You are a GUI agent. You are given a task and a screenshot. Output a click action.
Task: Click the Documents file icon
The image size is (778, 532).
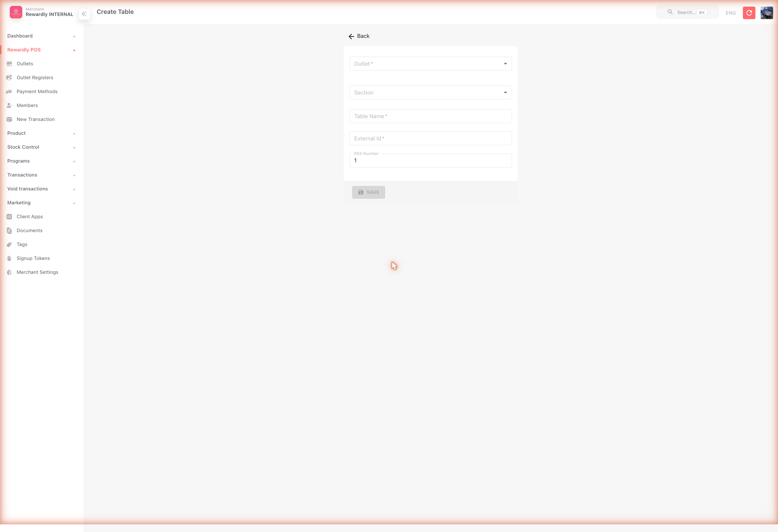[x=9, y=230]
